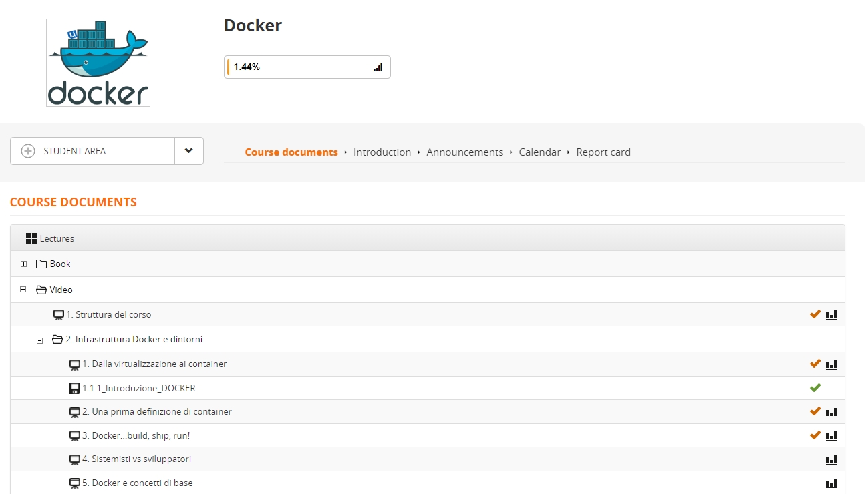
Task: Click statistics icon for Docker e concetti di base
Action: pos(831,483)
